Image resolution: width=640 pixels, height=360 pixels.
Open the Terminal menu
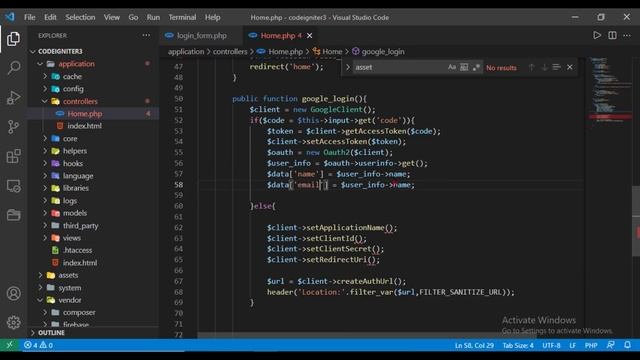coord(182,17)
